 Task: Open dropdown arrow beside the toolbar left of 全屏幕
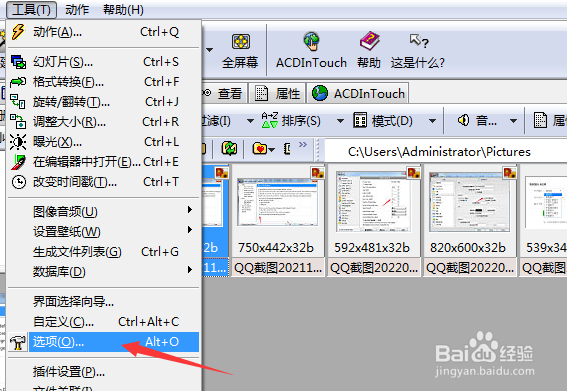click(209, 49)
